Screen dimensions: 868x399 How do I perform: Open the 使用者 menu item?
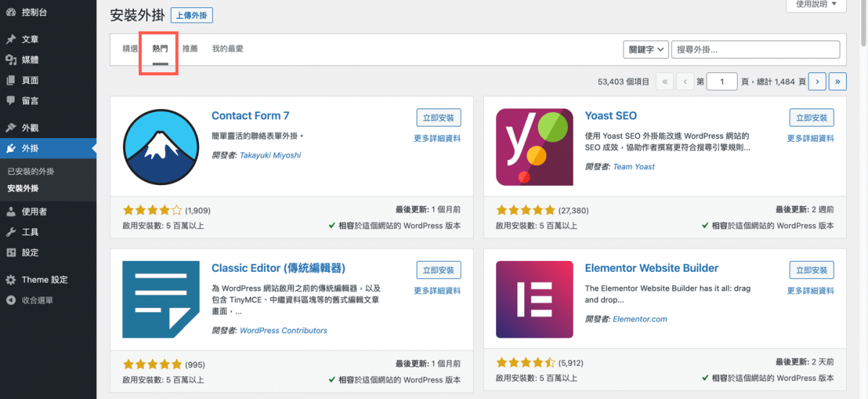coord(48,212)
